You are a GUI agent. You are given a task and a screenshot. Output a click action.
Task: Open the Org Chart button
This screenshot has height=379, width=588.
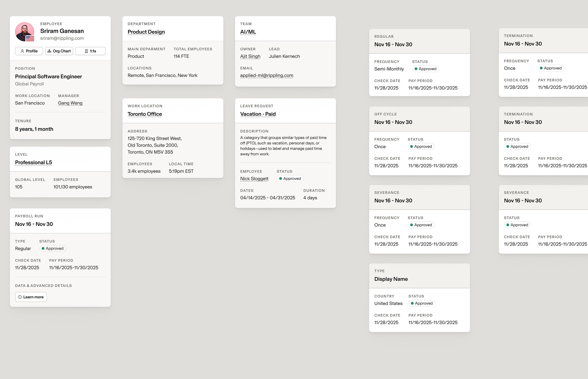59,51
